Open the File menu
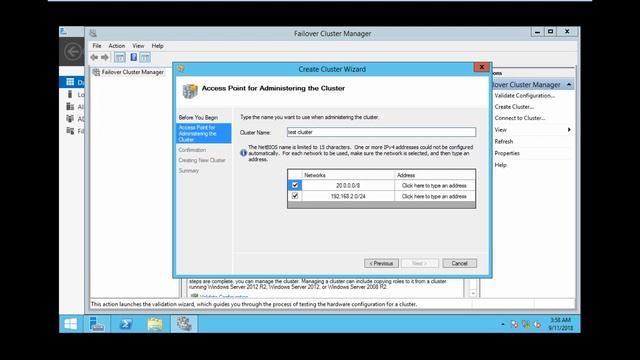640x360 pixels. tap(97, 46)
